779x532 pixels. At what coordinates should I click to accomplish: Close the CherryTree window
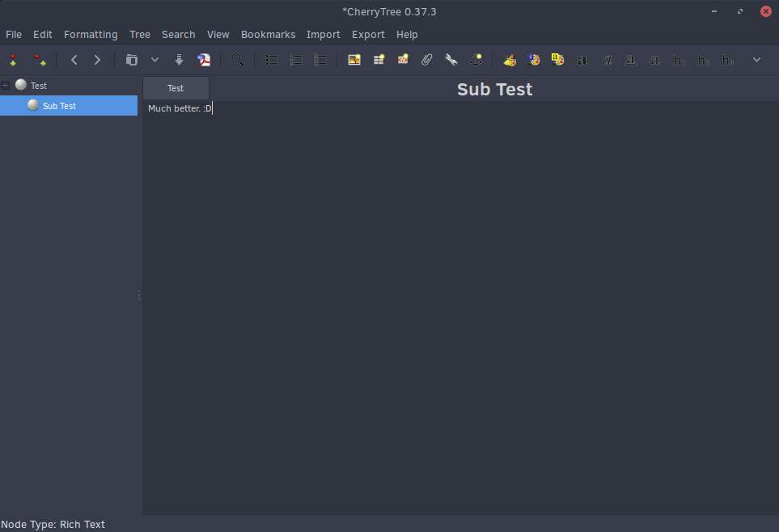coord(766,11)
